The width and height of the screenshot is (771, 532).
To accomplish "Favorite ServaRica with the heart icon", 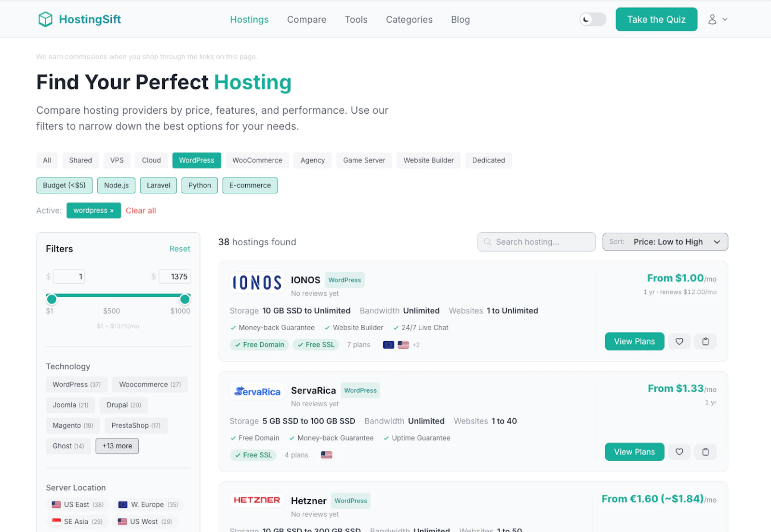I will pyautogui.click(x=679, y=452).
